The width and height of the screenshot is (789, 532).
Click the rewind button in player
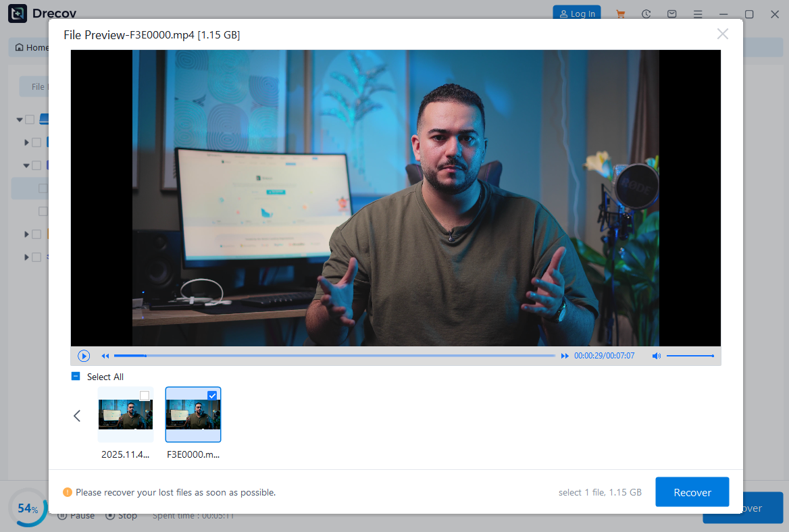[x=105, y=356]
